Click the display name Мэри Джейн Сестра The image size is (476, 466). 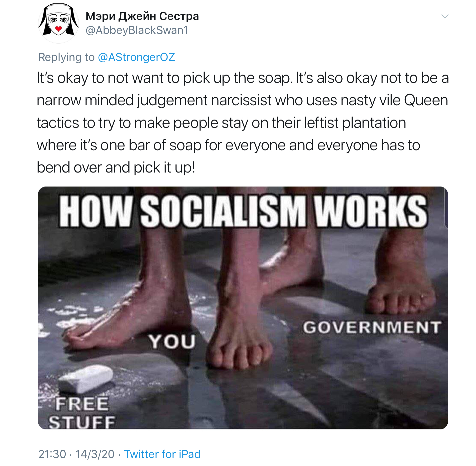pos(142,16)
